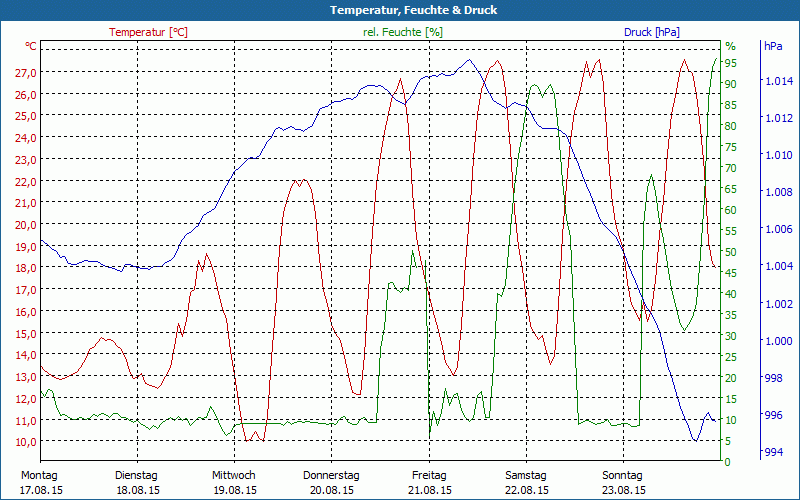Click the '23,0' temperature axis value
Screen dimensions: 800x500
(26, 160)
